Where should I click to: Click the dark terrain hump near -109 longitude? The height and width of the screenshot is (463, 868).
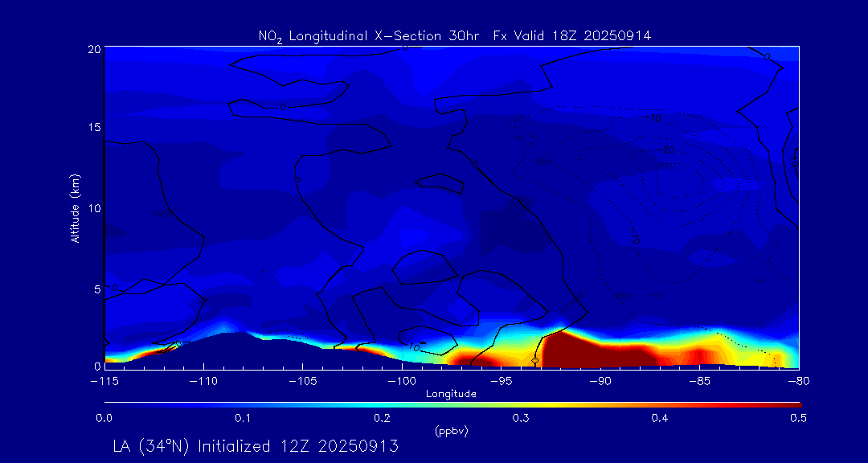click(230, 349)
